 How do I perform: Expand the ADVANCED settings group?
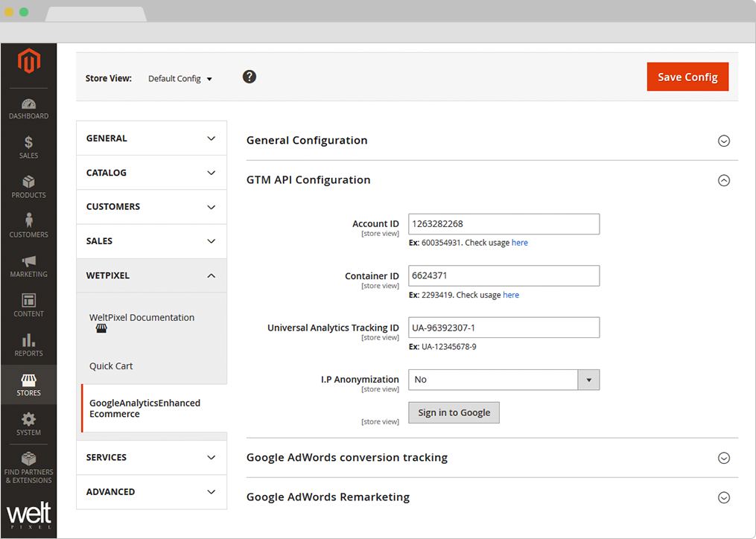(151, 492)
